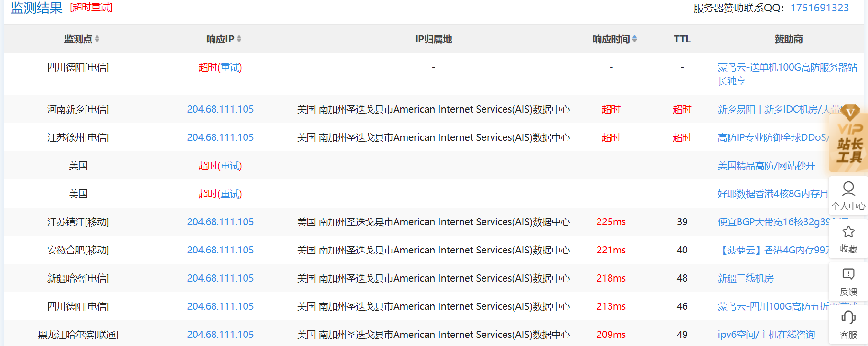This screenshot has height=346, width=868.
Task: Open QQ number 1751691323 link
Action: point(819,8)
